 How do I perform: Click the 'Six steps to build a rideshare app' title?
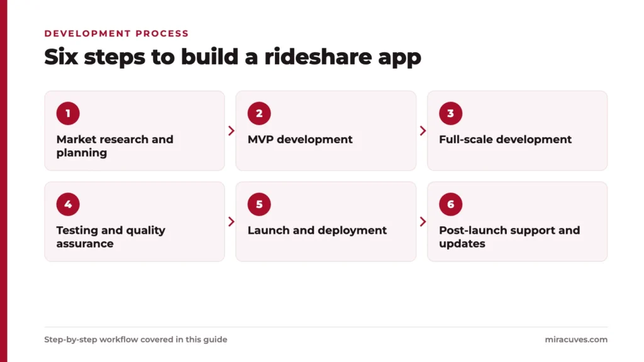(x=233, y=57)
